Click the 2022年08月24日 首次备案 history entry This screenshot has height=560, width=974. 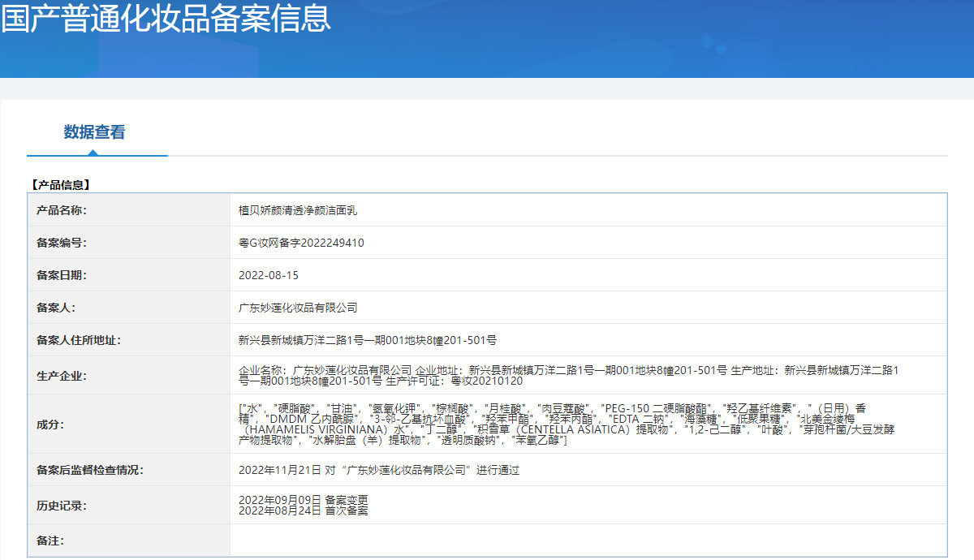(x=303, y=510)
